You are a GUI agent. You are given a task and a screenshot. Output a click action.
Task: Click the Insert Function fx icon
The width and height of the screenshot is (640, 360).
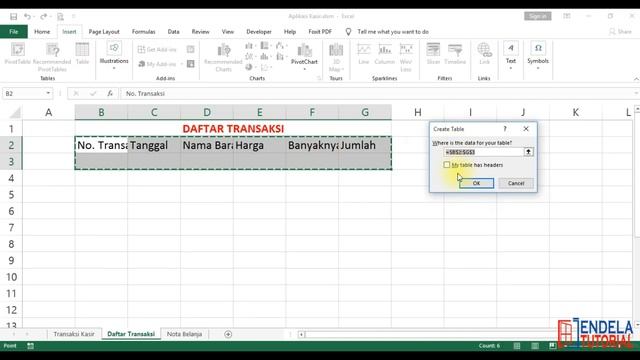click(x=110, y=93)
